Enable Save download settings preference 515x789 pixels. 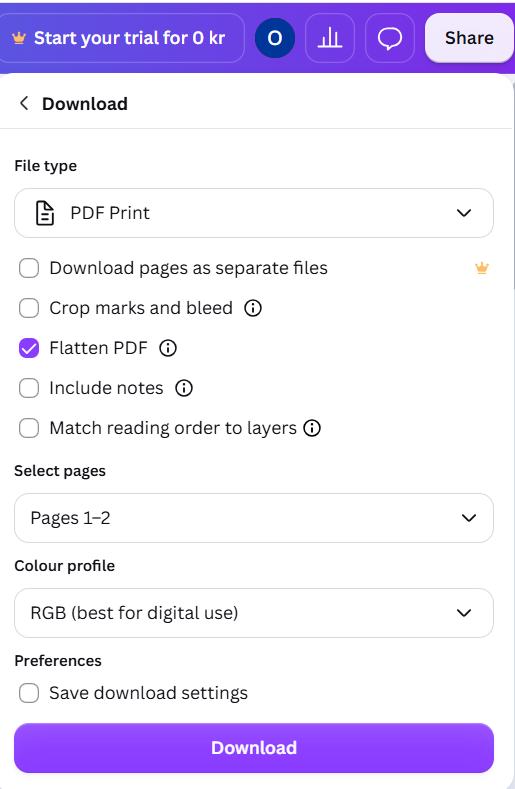(29, 693)
